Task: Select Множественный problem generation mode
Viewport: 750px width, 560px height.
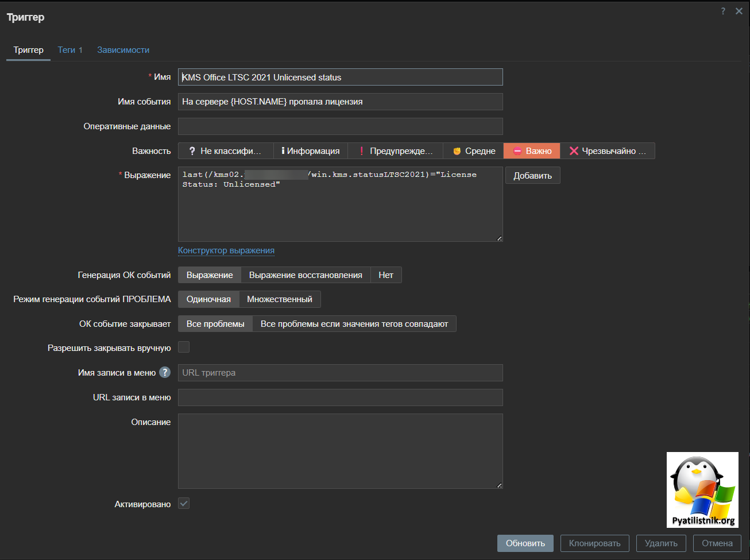Action: [x=280, y=299]
